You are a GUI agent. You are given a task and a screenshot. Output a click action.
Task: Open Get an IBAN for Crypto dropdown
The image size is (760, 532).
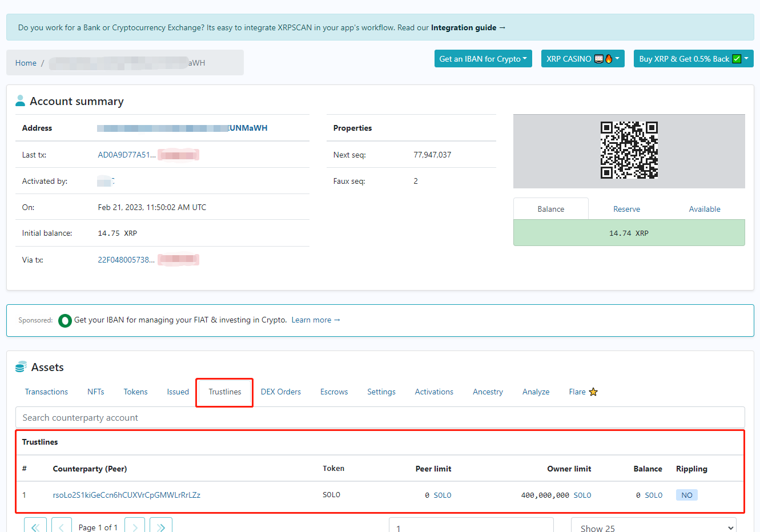tap(483, 59)
